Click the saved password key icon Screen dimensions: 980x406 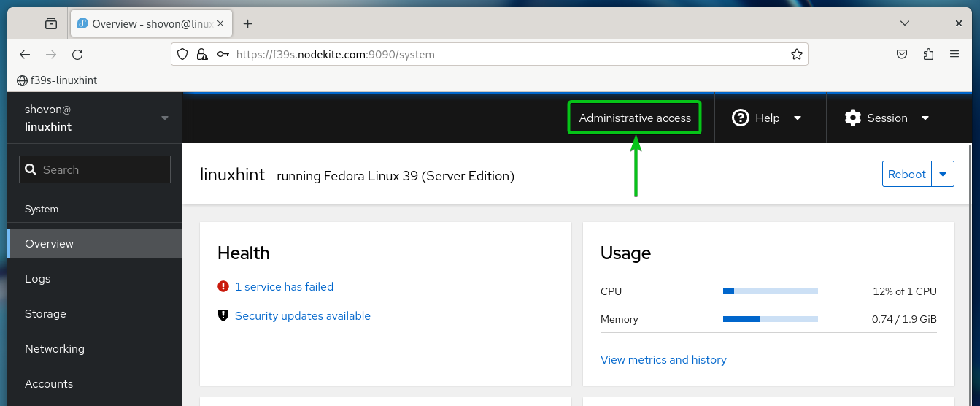point(223,54)
